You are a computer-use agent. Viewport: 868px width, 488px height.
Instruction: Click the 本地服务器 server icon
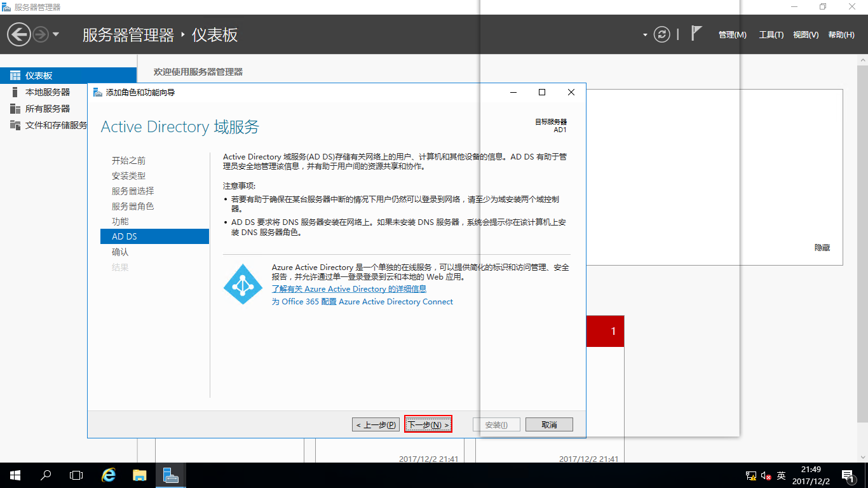click(x=15, y=92)
